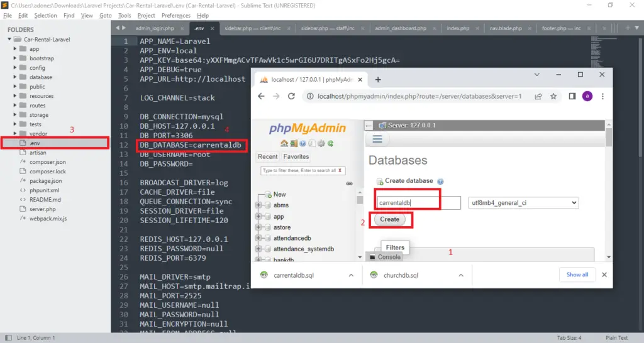Open the Selection menu
Viewport: 644px width, 343px height.
(x=45, y=16)
